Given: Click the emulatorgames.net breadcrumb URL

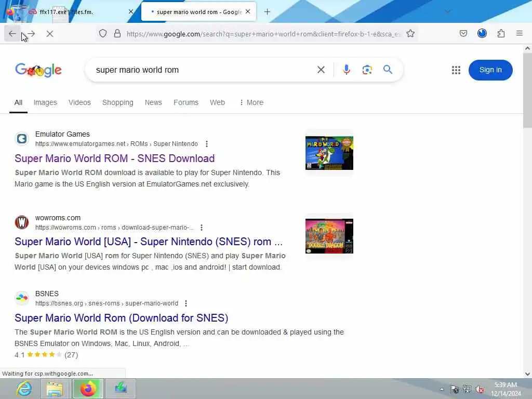Looking at the screenshot, I should click(116, 144).
